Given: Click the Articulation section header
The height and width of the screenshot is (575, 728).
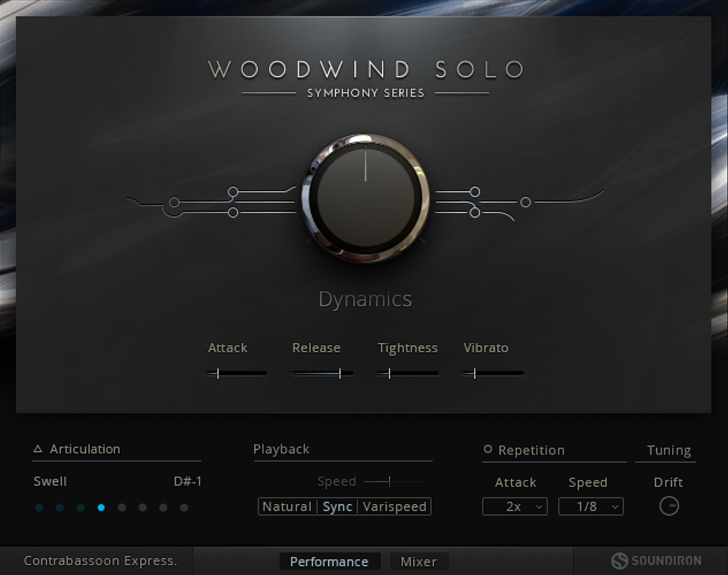Looking at the screenshot, I should (85, 449).
